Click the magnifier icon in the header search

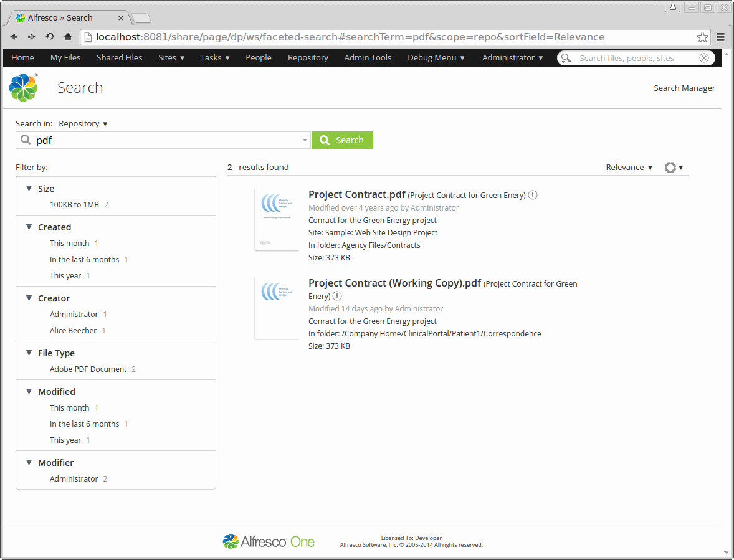pos(566,58)
